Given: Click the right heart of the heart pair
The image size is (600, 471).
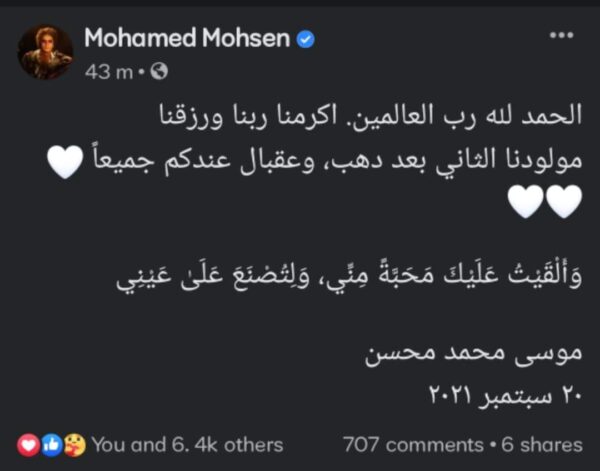Looking at the screenshot, I should [564, 202].
